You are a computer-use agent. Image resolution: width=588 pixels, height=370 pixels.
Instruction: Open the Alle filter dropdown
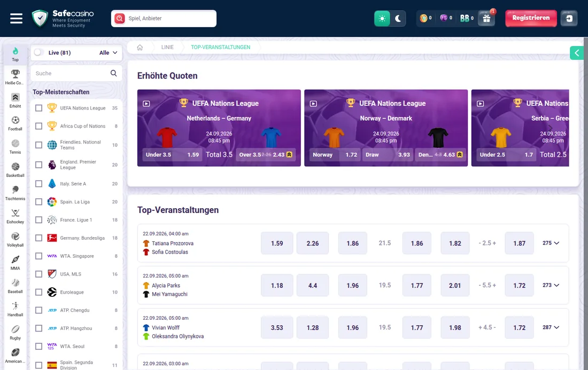[109, 52]
